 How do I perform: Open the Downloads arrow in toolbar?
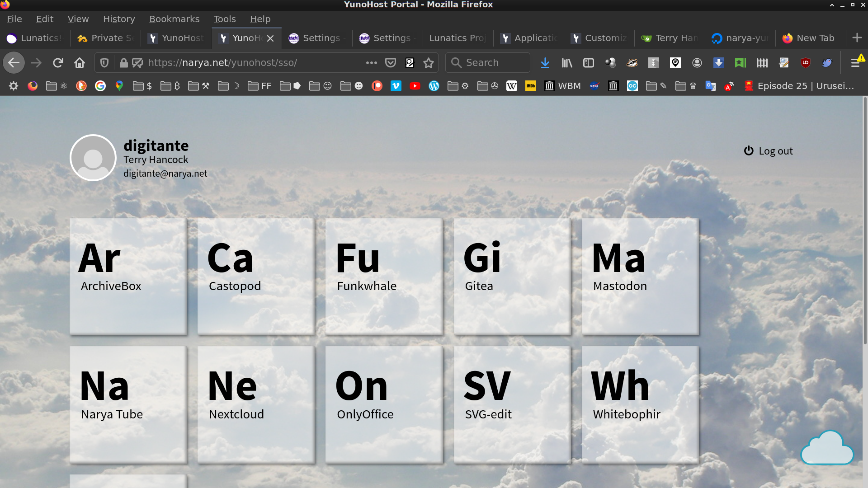tap(545, 63)
